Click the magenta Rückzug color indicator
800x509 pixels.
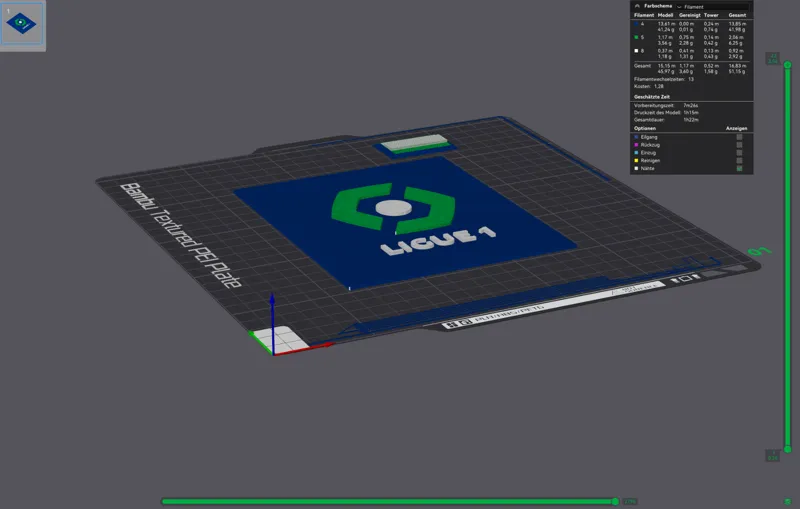[636, 145]
